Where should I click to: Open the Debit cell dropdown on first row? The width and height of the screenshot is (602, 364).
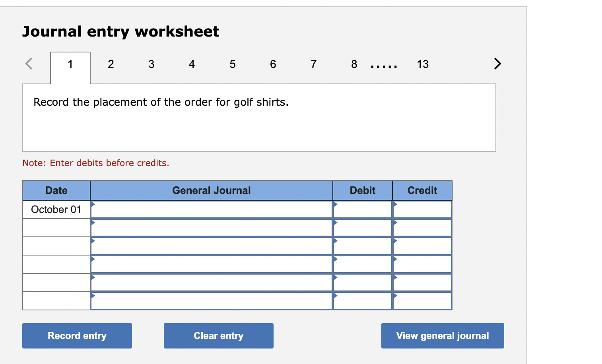tap(335, 205)
